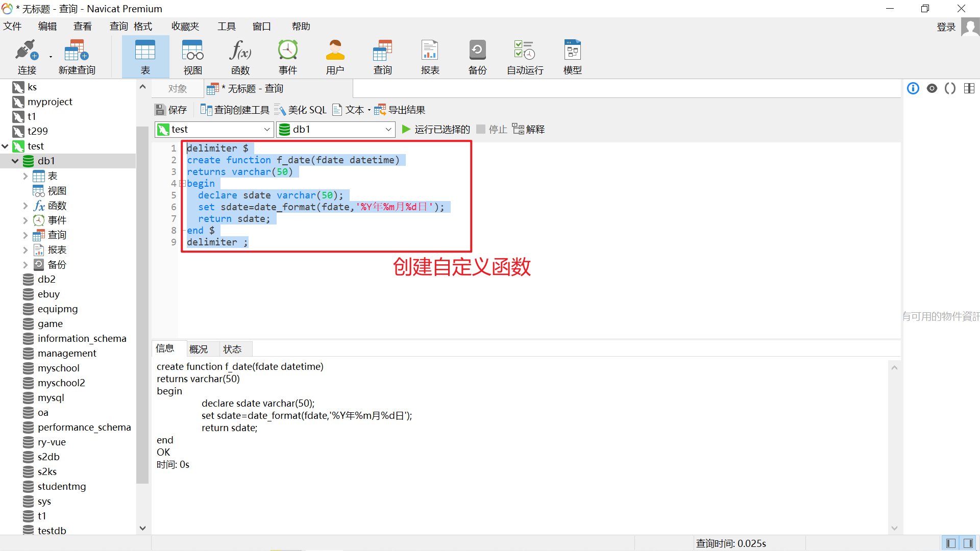980x551 pixels.
Task: Open the 收藏夹 menu
Action: tap(185, 27)
